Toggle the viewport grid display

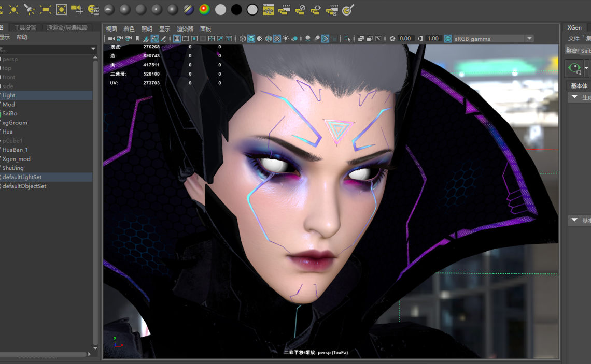click(177, 39)
